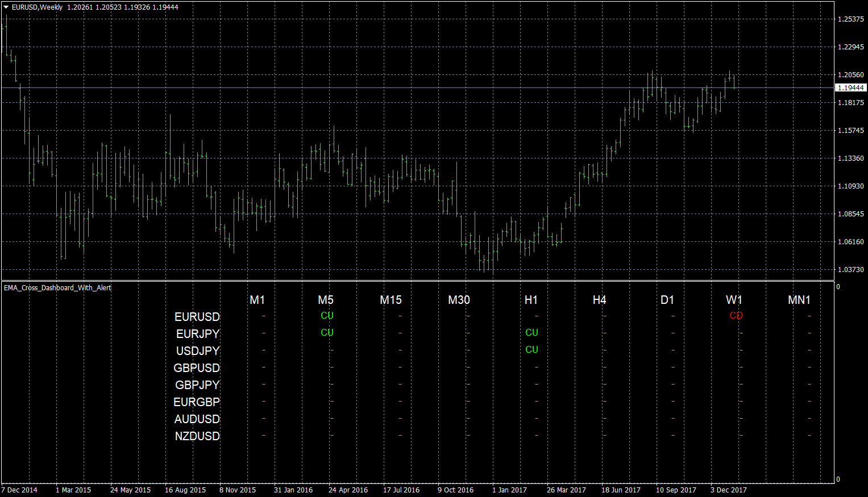
Task: Click the 1.13360 price axis label
Action: (850, 158)
